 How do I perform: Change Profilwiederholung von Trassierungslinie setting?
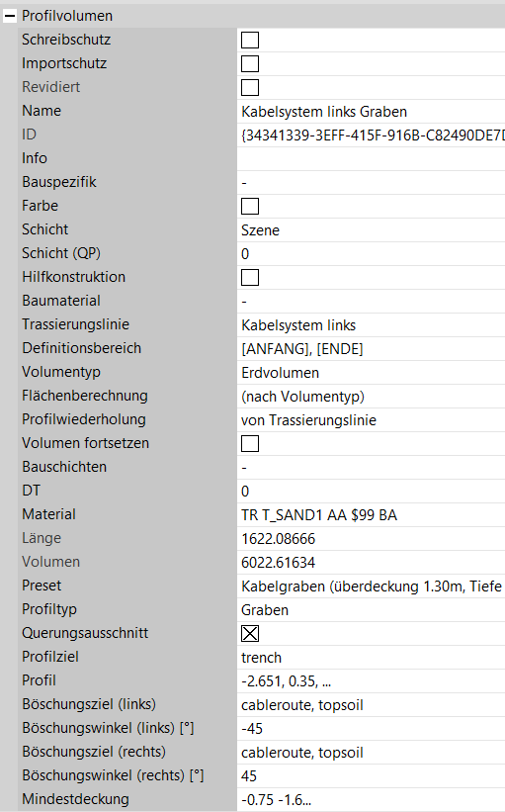(x=371, y=420)
